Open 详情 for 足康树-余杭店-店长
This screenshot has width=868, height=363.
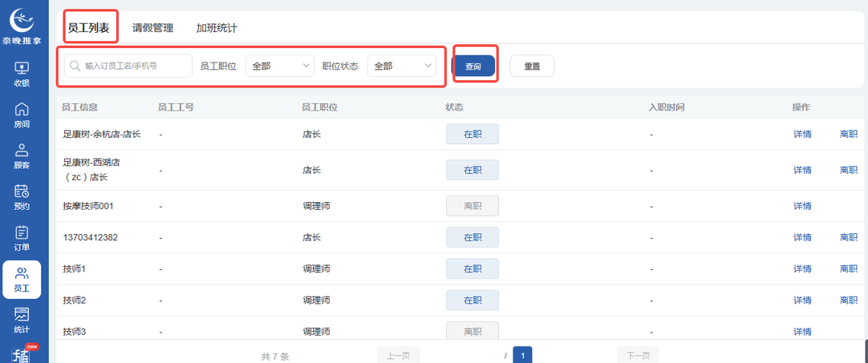[802, 134]
